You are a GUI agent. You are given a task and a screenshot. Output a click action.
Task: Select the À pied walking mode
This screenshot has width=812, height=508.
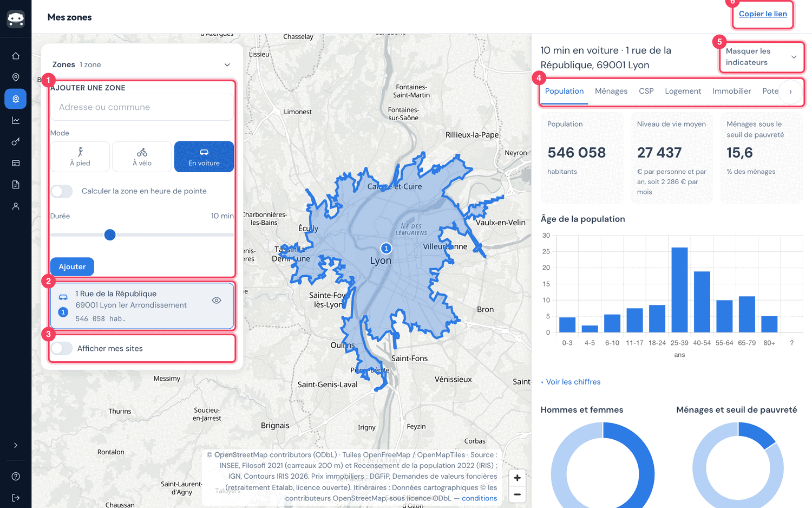tap(80, 157)
